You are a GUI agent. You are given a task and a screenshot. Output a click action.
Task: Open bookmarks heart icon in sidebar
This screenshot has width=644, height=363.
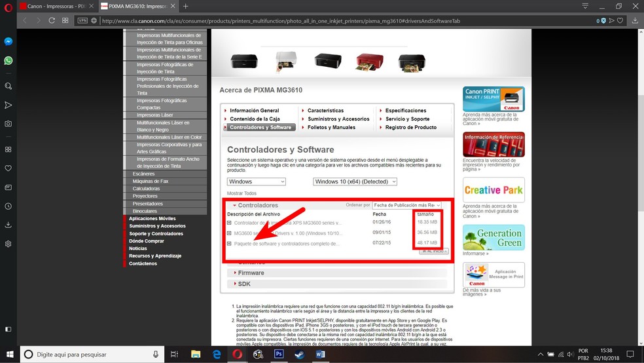pos(9,168)
